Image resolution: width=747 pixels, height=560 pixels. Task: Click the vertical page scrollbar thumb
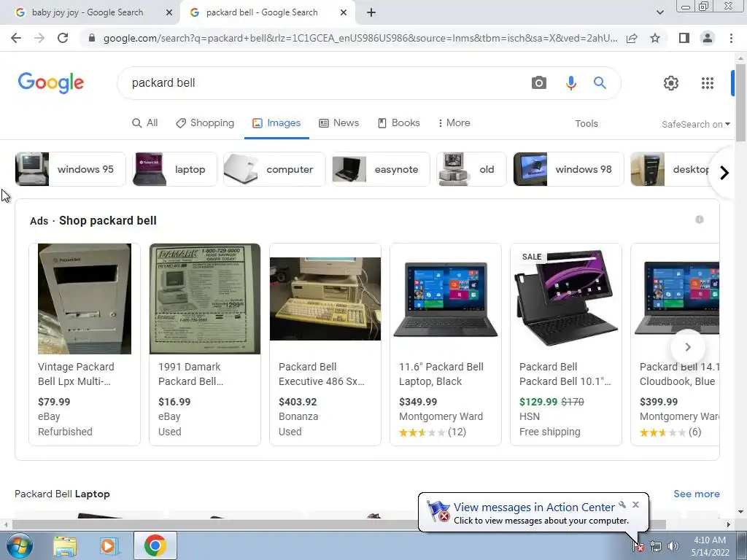coord(740,102)
